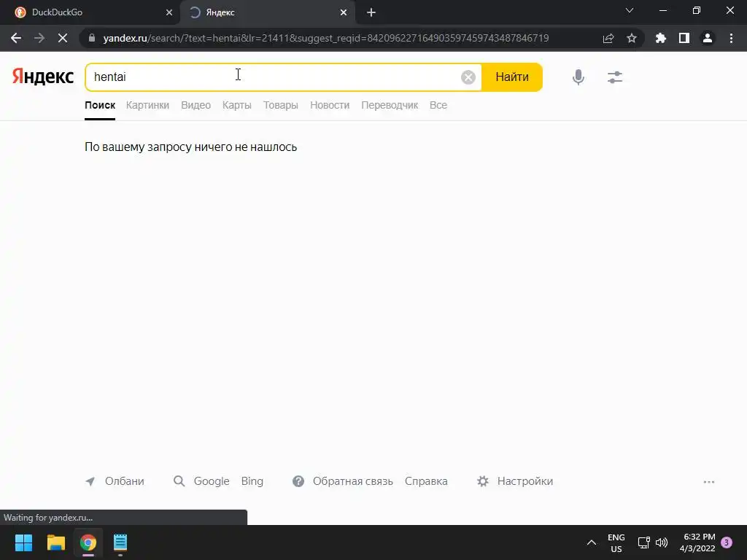Start voice search with the microphone icon
Screen dimensions: 747x560
(578, 77)
